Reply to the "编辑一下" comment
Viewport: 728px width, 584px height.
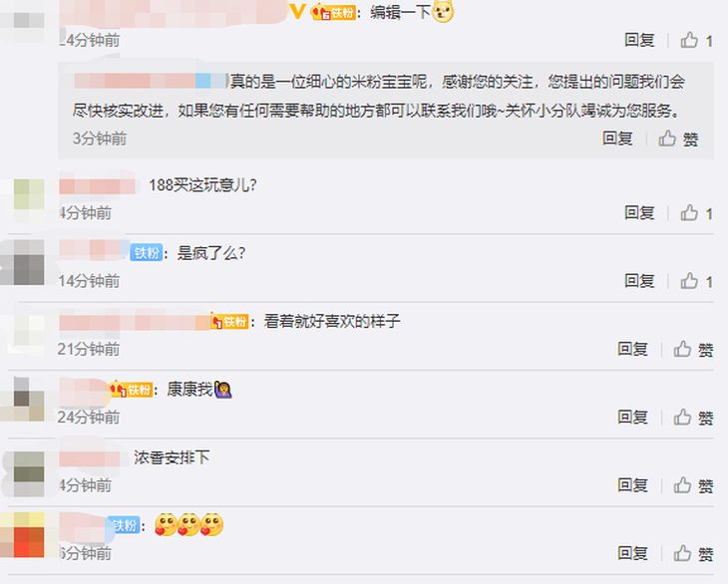(639, 40)
